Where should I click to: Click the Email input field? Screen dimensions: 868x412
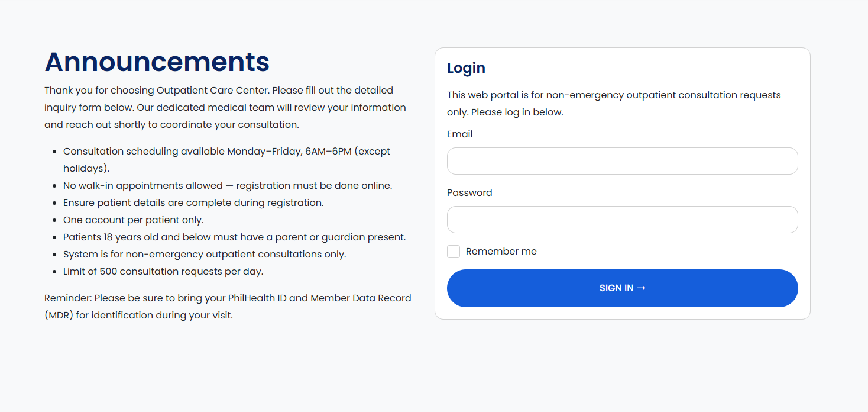pyautogui.click(x=622, y=161)
